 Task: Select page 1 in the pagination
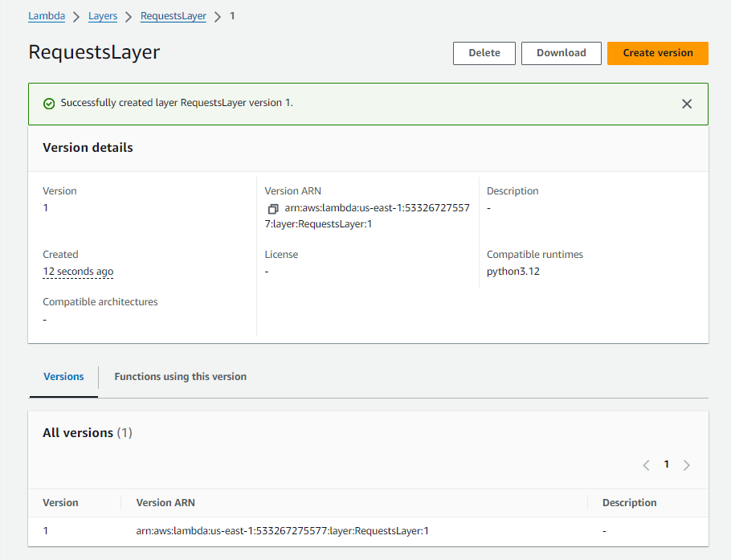(x=666, y=464)
